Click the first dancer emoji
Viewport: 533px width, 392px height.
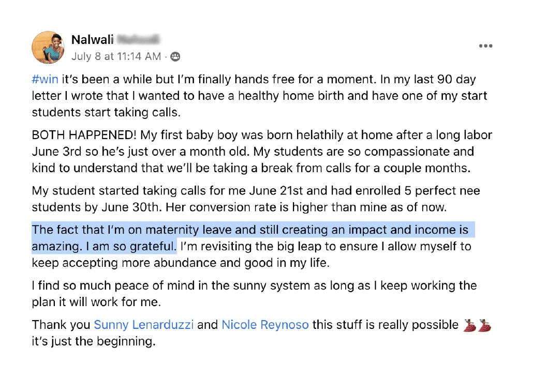tap(470, 325)
